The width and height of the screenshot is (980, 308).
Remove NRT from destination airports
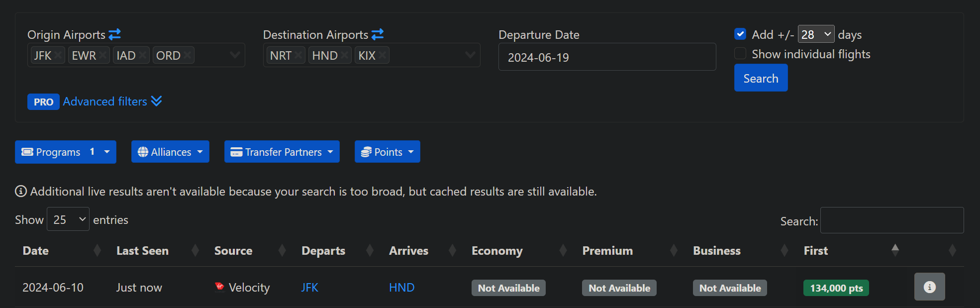tap(298, 55)
